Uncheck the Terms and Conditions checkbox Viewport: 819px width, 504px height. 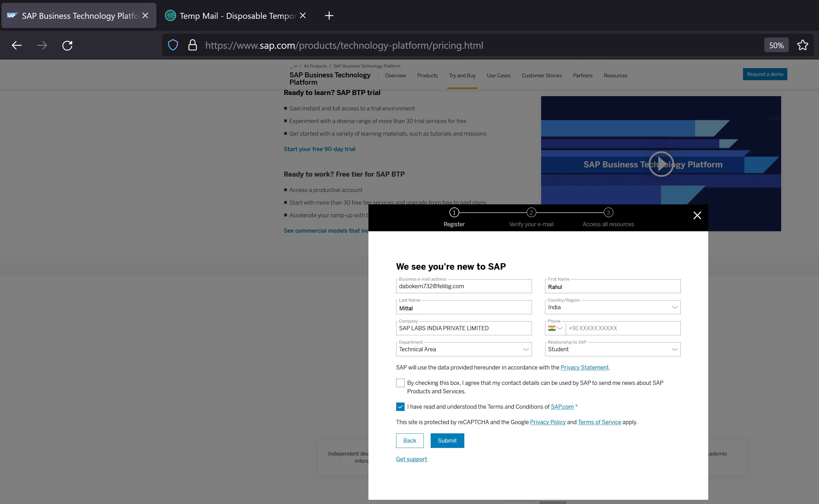point(400,407)
